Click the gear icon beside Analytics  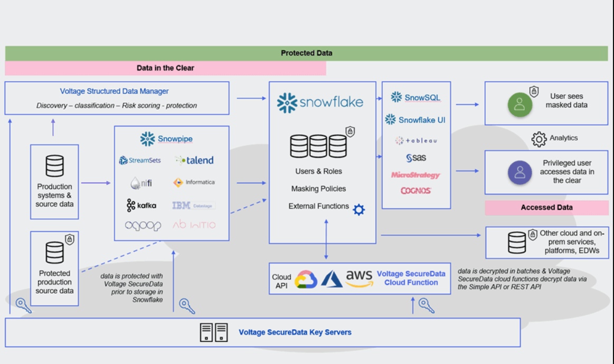coord(539,139)
